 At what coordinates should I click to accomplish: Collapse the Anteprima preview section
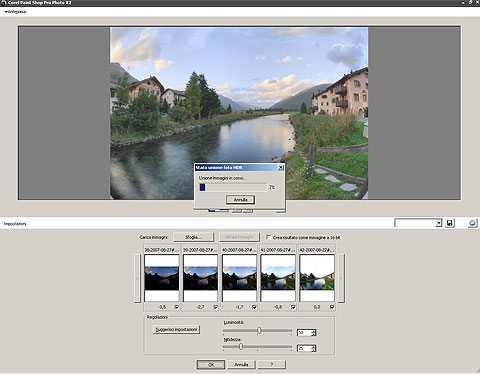tap(15, 12)
